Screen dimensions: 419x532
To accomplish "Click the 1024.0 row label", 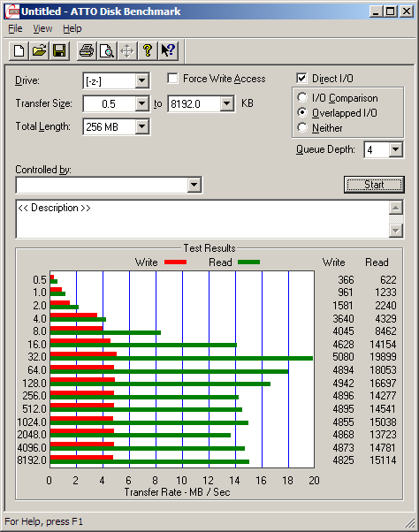I will pyautogui.click(x=32, y=422).
